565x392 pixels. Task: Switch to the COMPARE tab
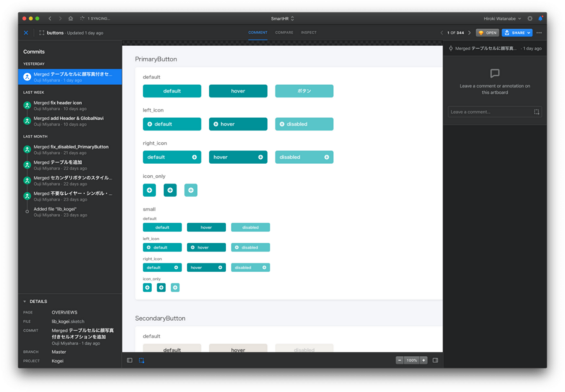284,33
